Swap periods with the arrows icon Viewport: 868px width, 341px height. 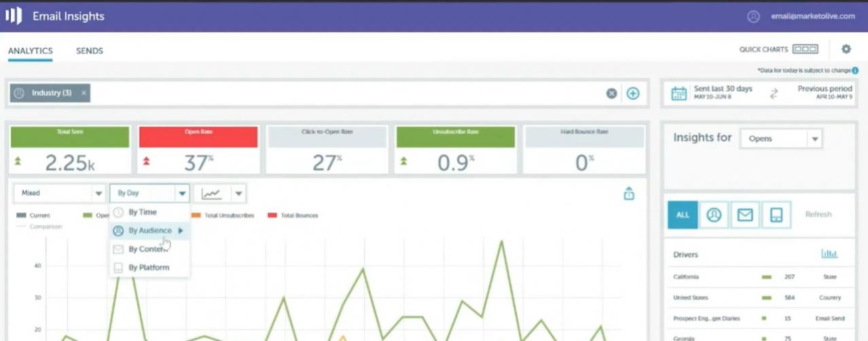click(774, 94)
